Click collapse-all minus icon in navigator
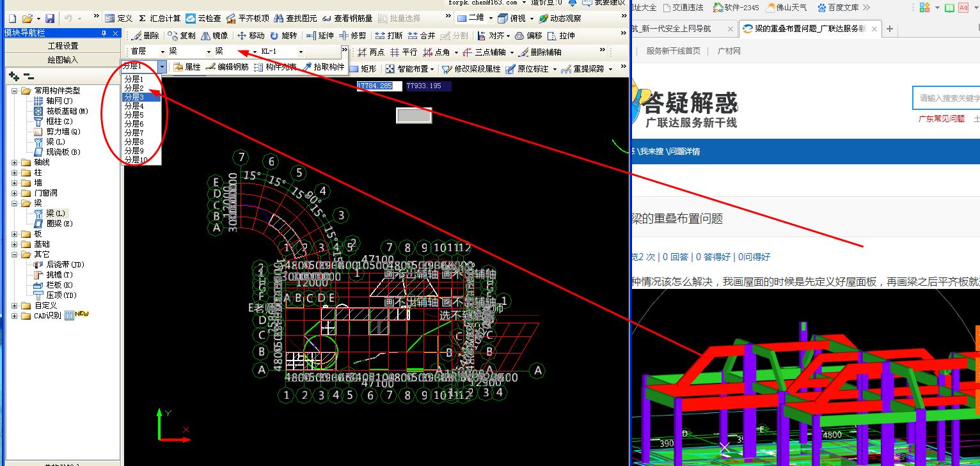Screen dimensions: 980x466 (28, 76)
